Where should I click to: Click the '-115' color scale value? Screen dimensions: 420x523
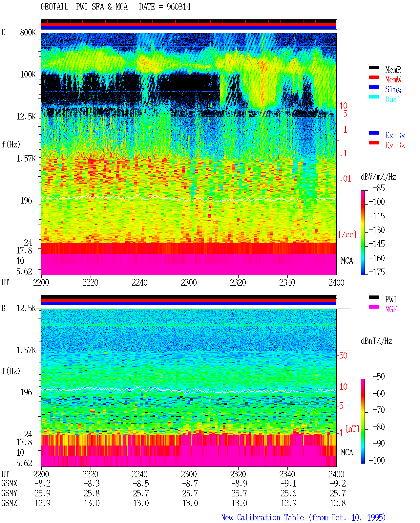pyautogui.click(x=377, y=216)
